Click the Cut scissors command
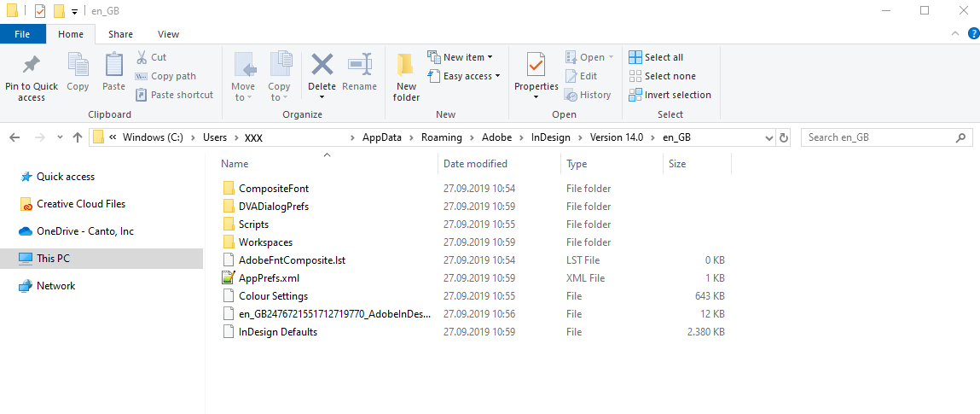 [x=151, y=57]
